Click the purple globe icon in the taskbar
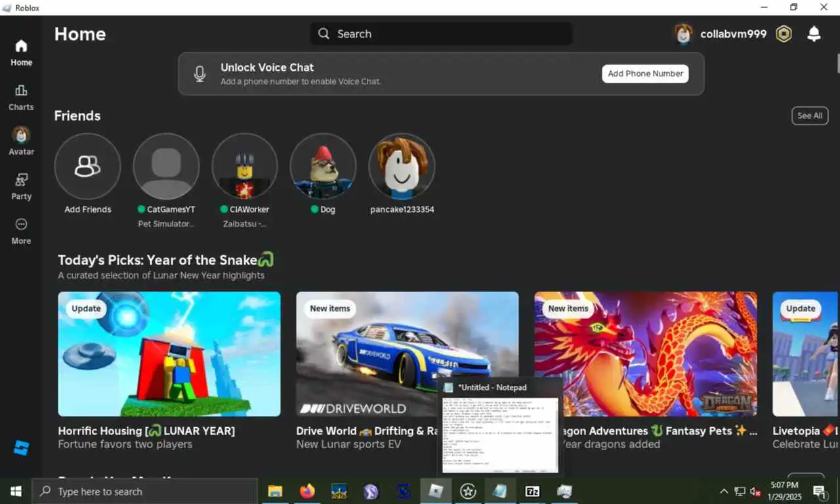840x504 pixels. coord(371,492)
